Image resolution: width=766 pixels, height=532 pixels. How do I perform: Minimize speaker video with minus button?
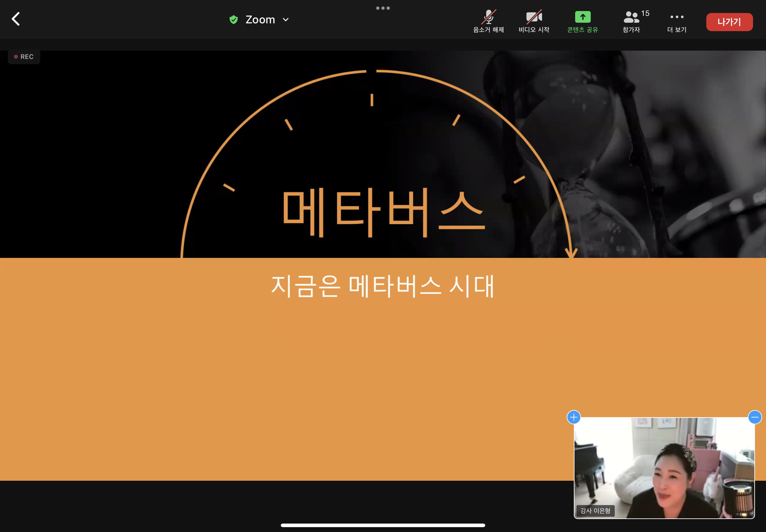[755, 417]
